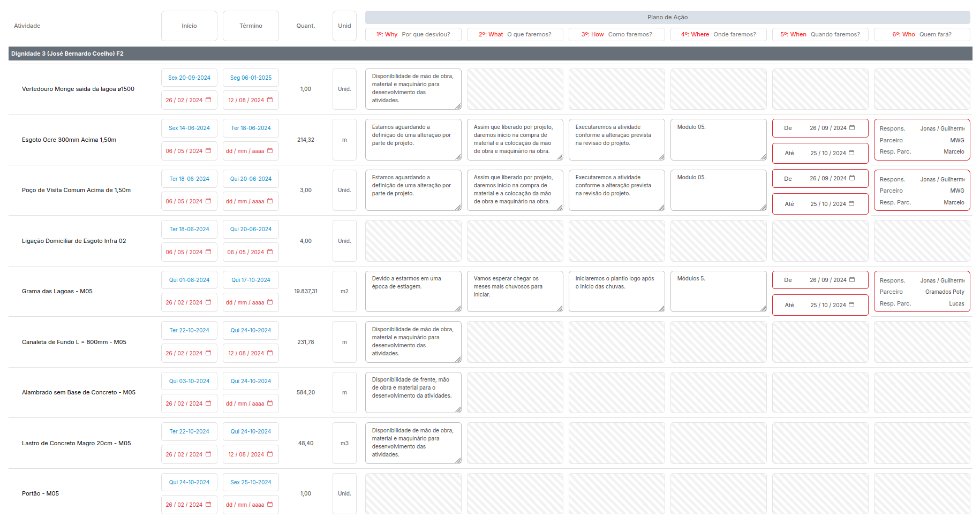Edit the What text area for Poço de Visita
This screenshot has height=518, width=980.
514,189
